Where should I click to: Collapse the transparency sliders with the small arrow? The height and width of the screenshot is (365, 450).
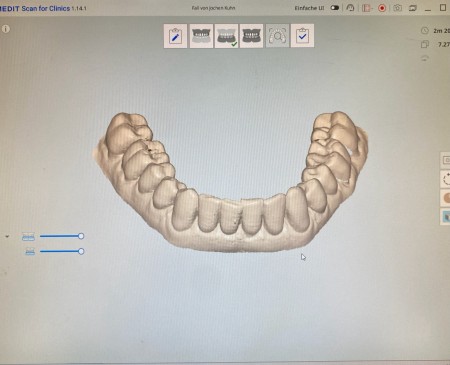(7, 237)
